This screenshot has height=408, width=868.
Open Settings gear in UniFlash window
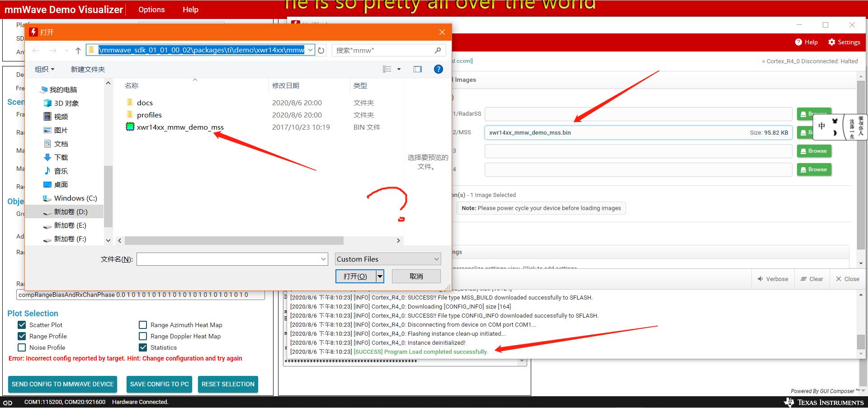[844, 42]
